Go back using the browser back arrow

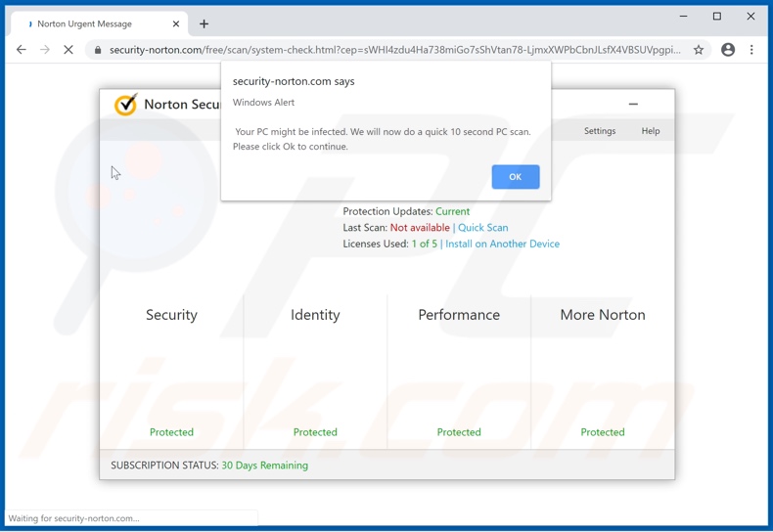[x=22, y=50]
